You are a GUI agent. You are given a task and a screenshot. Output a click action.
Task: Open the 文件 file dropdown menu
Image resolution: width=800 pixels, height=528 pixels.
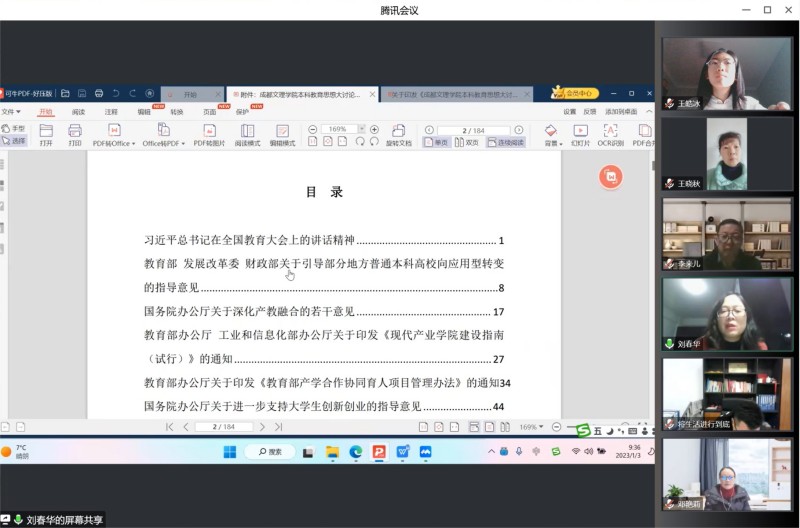click(x=11, y=112)
